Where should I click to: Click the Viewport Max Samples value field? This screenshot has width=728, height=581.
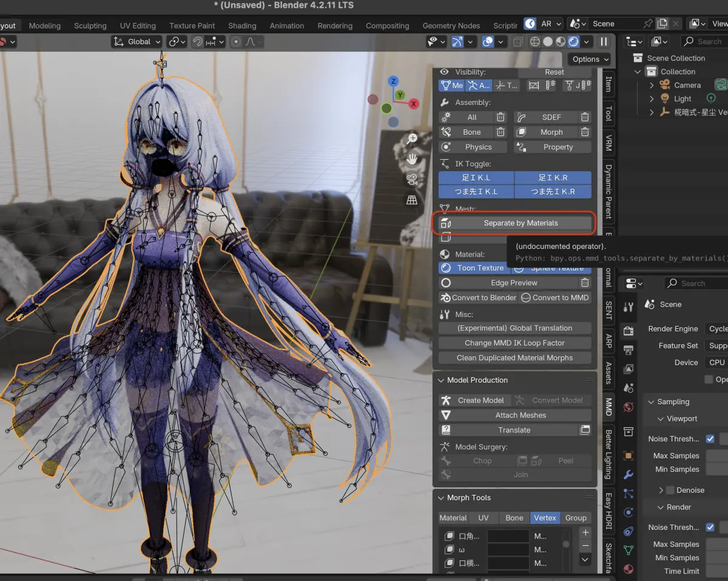pyautogui.click(x=716, y=456)
